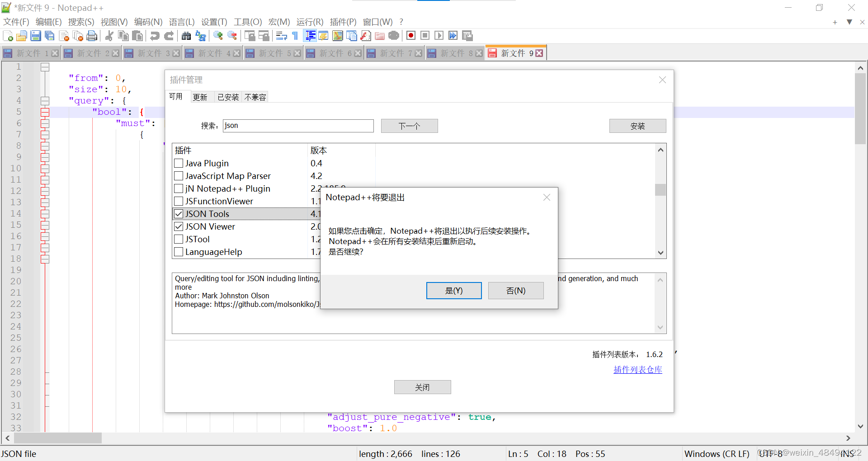
Task: Check the JavaScript Map Parser checkbox
Action: 179,176
